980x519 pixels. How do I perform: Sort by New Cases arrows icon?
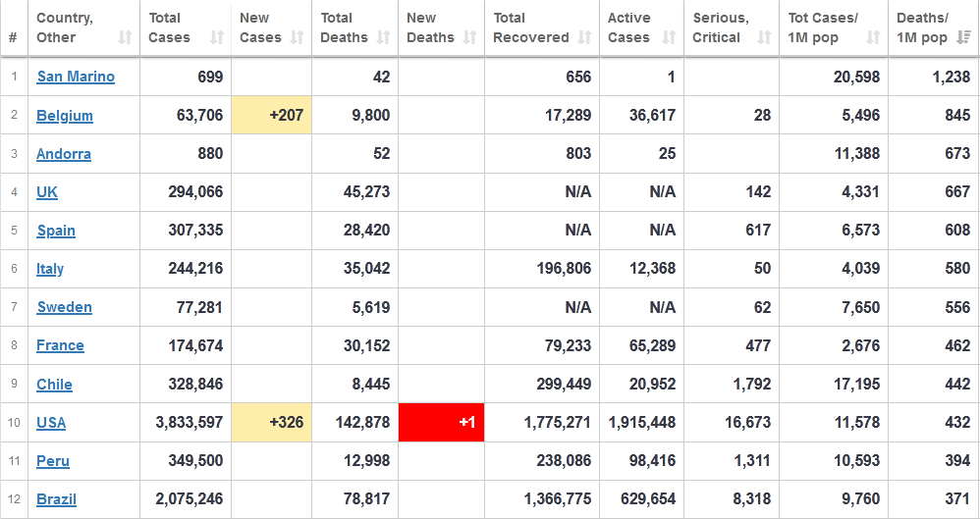coord(298,37)
